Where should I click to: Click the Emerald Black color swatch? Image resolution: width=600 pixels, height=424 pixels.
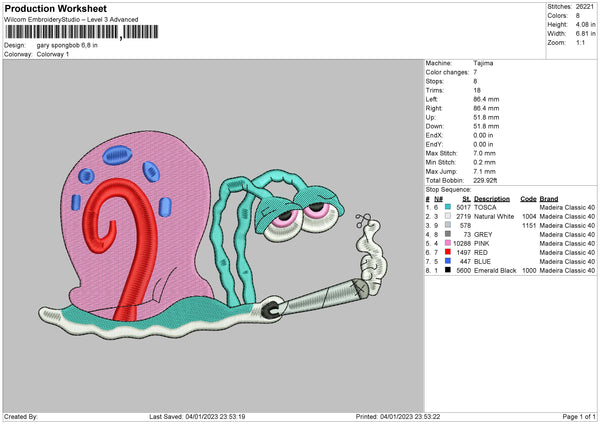tap(448, 270)
